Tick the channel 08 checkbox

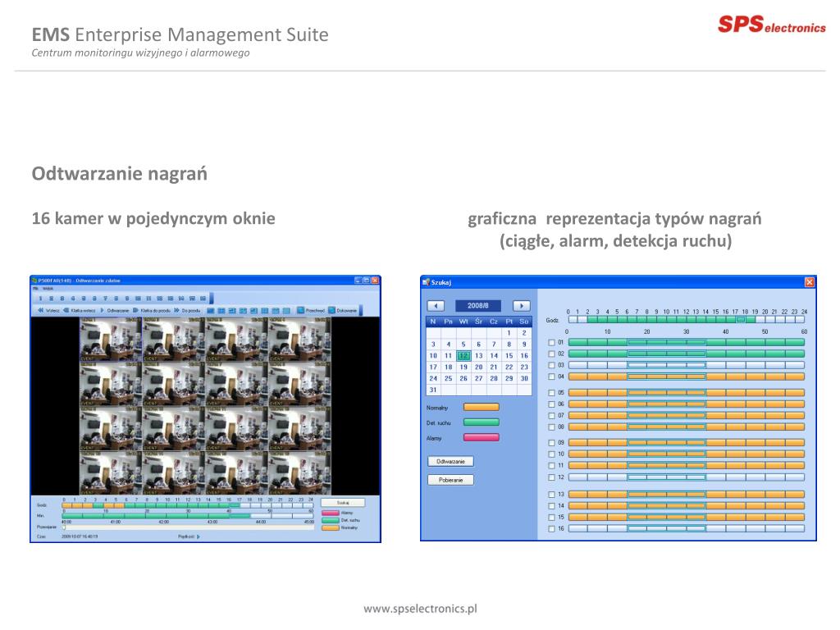pyautogui.click(x=551, y=427)
